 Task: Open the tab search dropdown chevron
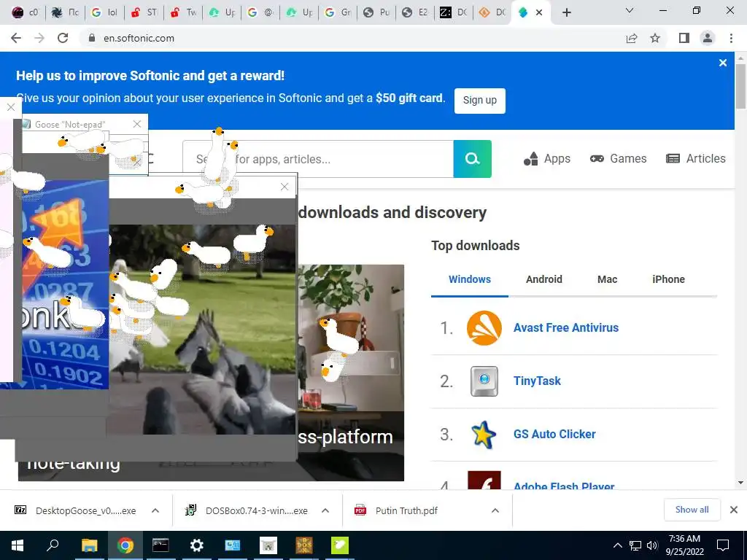coord(630,10)
